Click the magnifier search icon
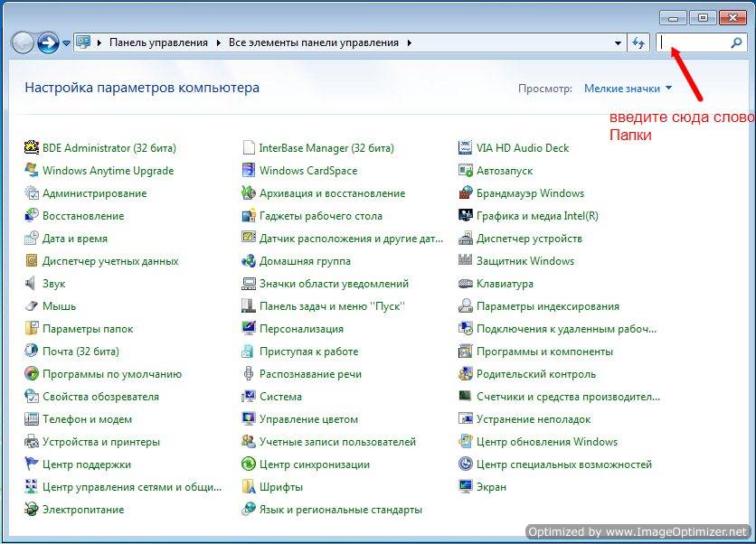The image size is (756, 544). point(736,42)
